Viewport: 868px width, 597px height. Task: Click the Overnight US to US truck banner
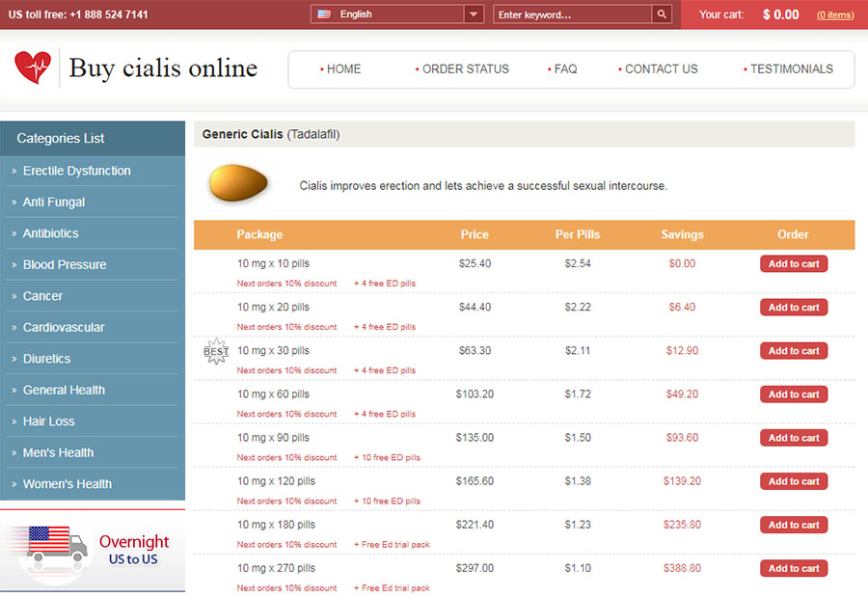click(x=93, y=550)
